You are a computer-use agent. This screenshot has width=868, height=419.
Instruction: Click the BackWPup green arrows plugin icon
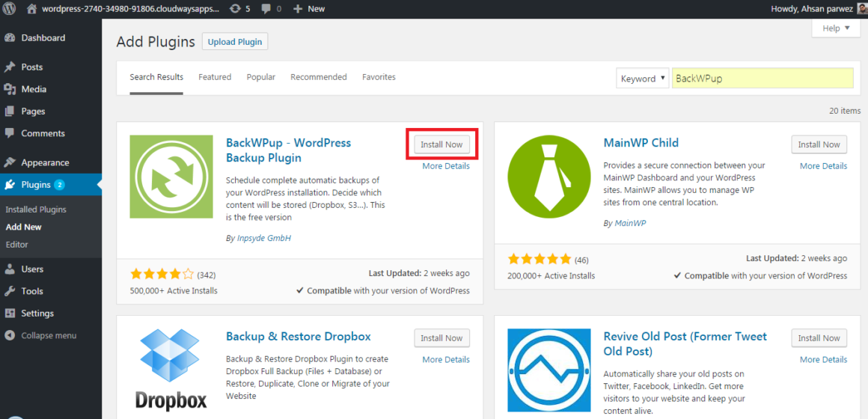click(x=171, y=177)
